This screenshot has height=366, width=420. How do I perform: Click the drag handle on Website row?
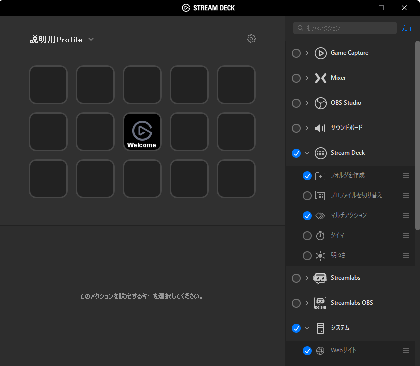coord(406,351)
